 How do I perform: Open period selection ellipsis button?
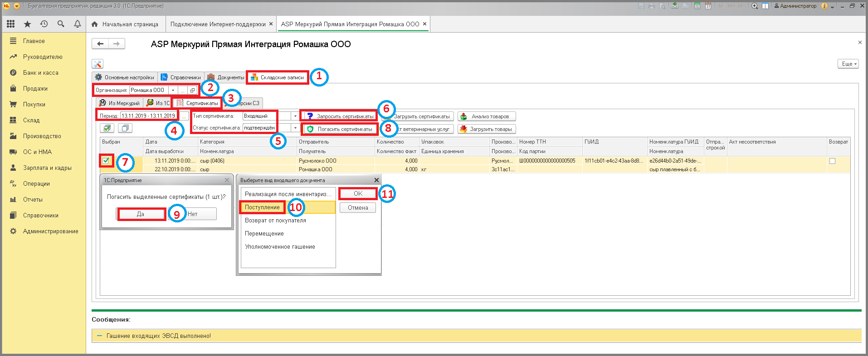click(184, 116)
